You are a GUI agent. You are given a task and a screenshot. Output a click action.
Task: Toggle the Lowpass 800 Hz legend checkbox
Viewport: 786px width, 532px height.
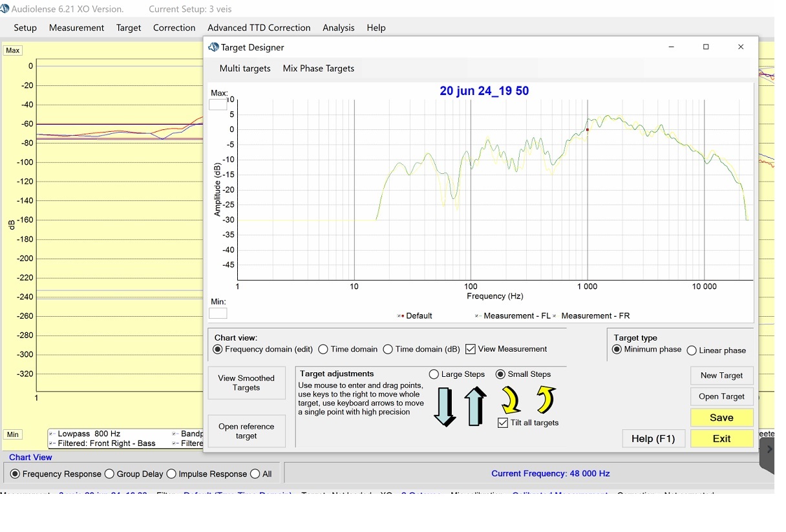52,434
